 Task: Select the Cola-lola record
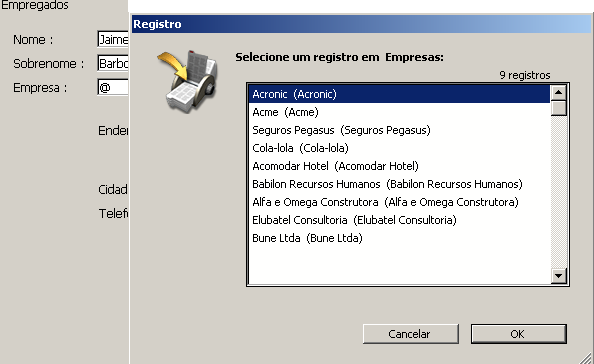point(399,148)
